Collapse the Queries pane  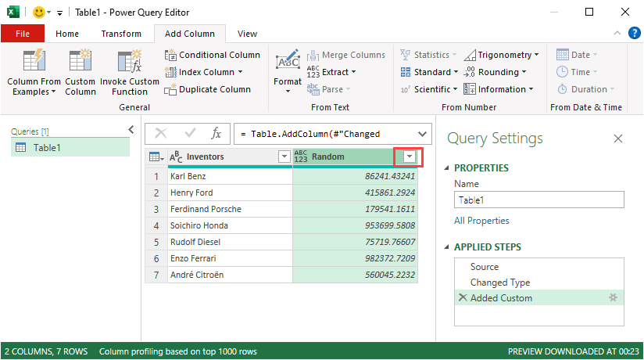coord(131,130)
